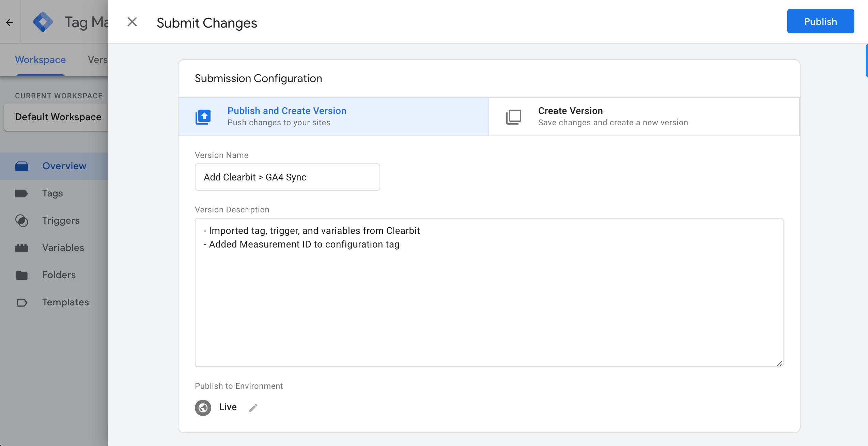Click the Create Version stacked-pages icon
The width and height of the screenshot is (868, 446).
coord(514,117)
